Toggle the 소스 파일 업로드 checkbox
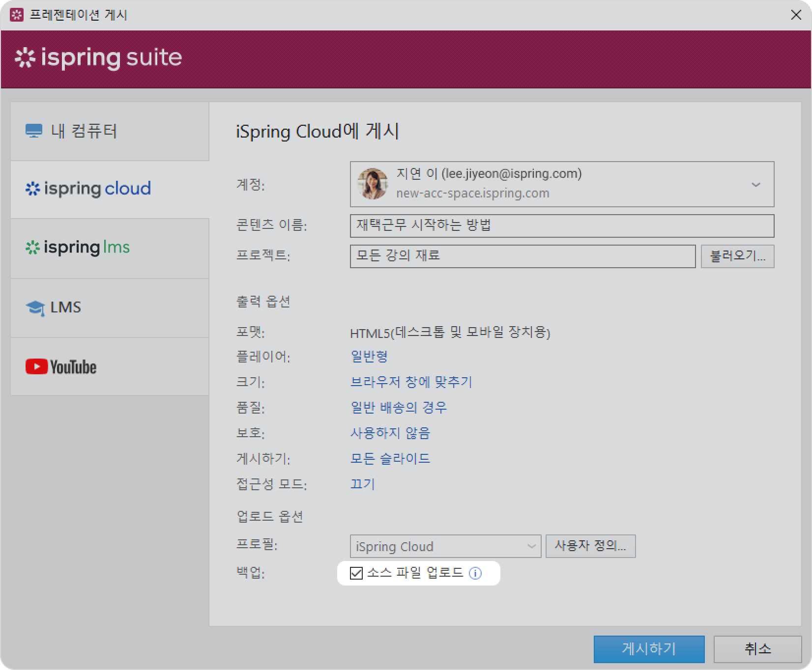This screenshot has height=670, width=812. coord(356,573)
